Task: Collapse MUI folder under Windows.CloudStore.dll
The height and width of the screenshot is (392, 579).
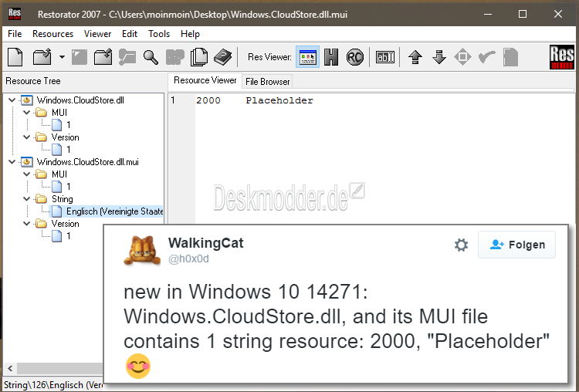Action: pyautogui.click(x=26, y=112)
